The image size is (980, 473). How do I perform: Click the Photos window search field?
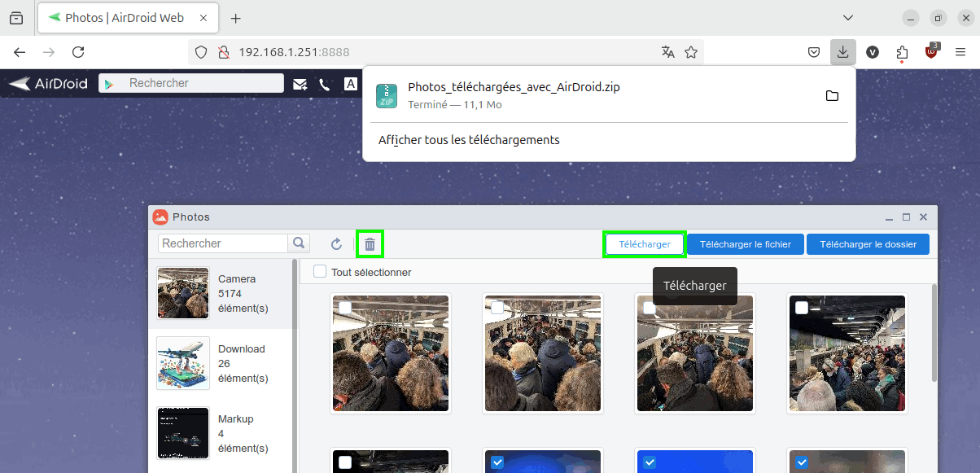pyautogui.click(x=223, y=243)
